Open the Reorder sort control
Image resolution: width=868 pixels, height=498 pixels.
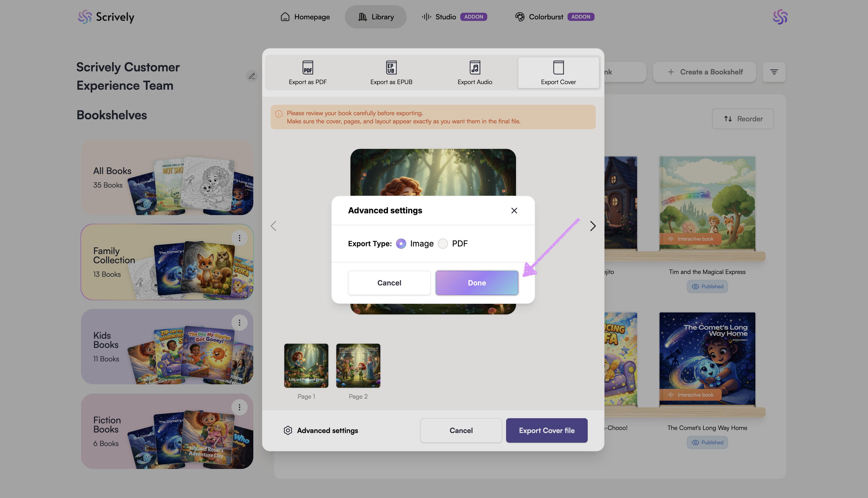(x=743, y=119)
